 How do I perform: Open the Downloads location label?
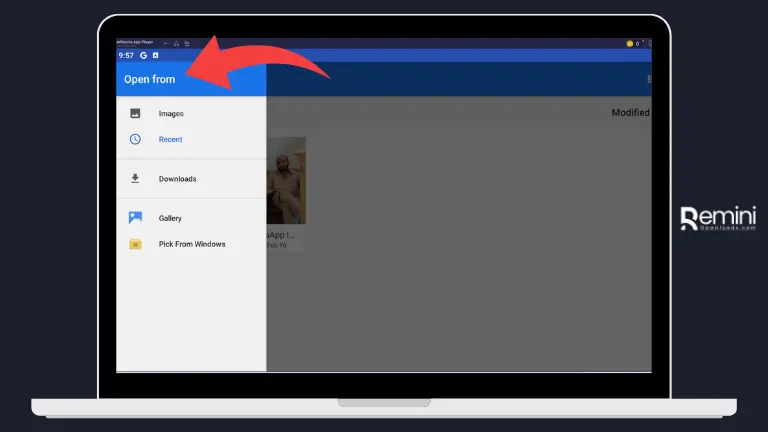coord(177,179)
